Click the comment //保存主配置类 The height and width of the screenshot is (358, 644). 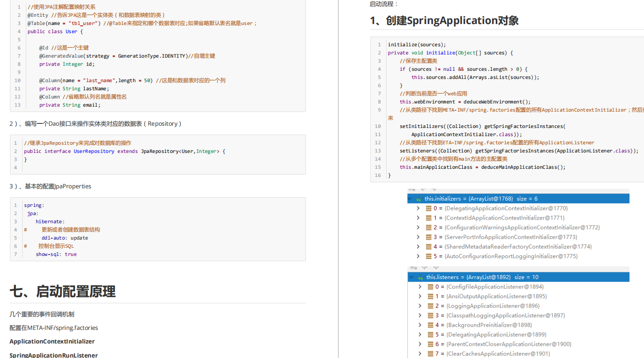[418, 61]
